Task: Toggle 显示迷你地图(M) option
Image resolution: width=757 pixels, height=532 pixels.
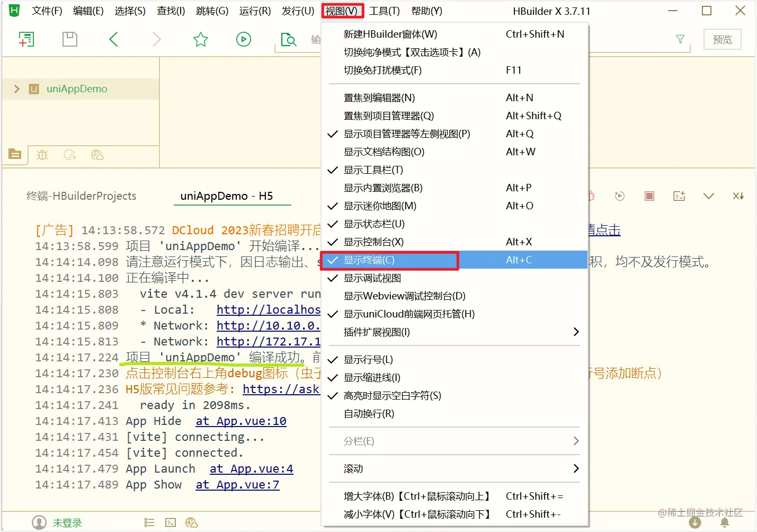Action: click(455, 206)
